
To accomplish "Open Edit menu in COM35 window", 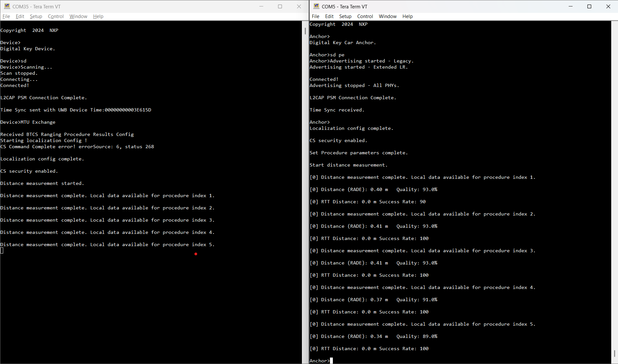I will click(20, 16).
